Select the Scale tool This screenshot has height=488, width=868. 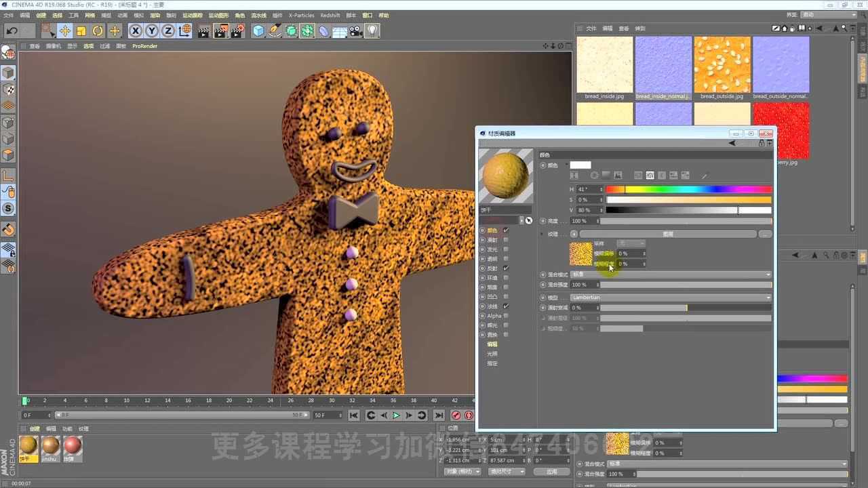[81, 30]
